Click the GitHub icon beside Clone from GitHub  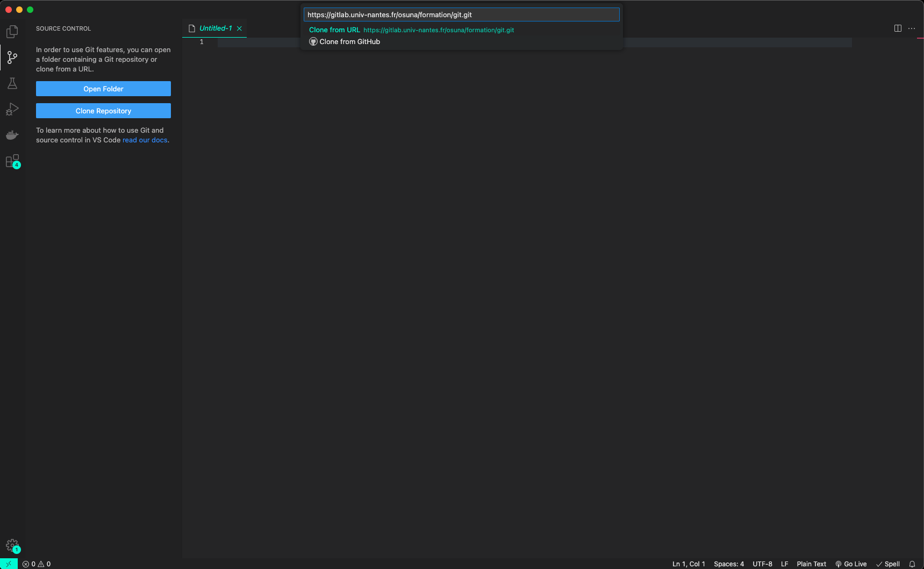tap(313, 41)
